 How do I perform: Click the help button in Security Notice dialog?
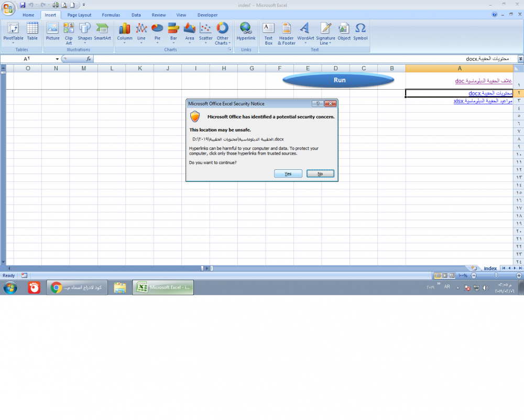coord(318,104)
